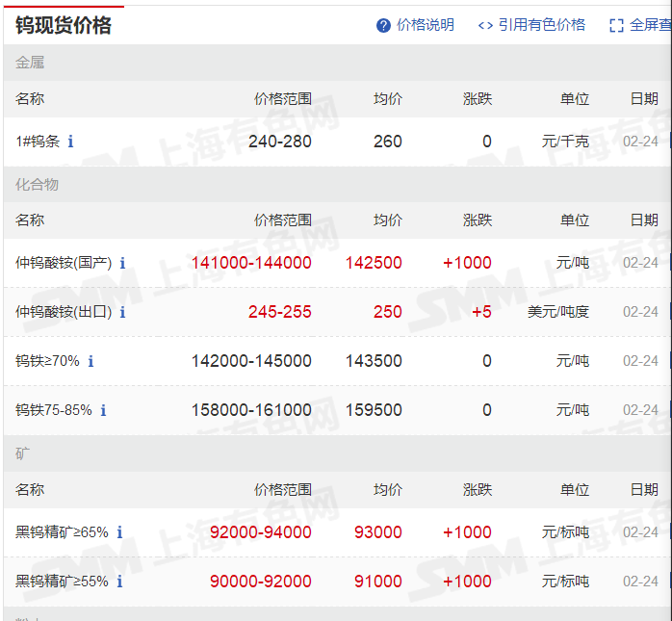672x621 pixels.
Task: Click the fullscreen brackets icon
Action: [x=616, y=25]
